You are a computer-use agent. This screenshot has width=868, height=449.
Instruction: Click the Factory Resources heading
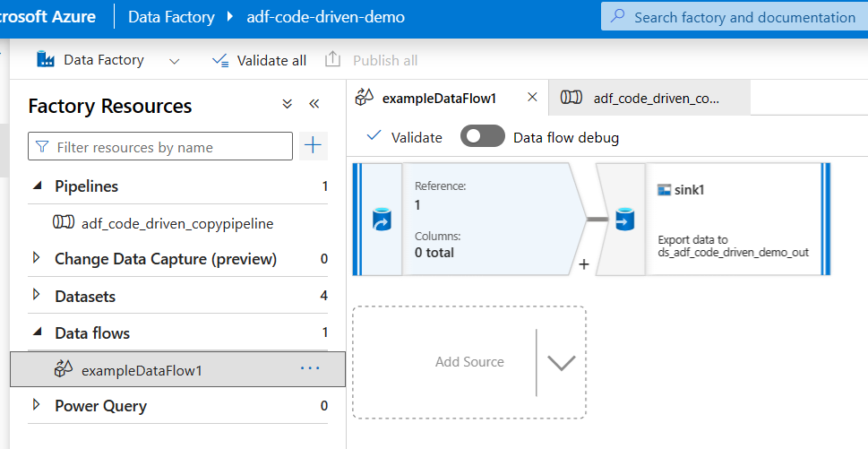point(110,106)
